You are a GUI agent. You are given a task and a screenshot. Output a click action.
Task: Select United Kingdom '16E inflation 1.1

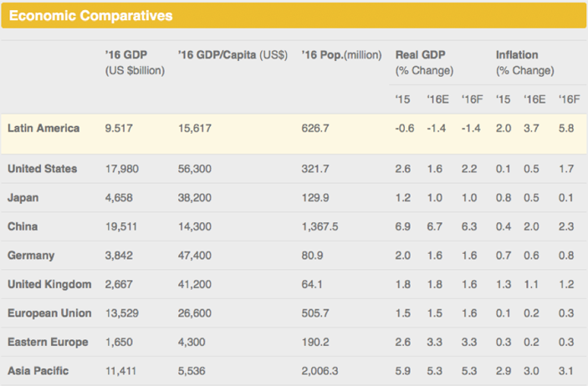click(531, 284)
